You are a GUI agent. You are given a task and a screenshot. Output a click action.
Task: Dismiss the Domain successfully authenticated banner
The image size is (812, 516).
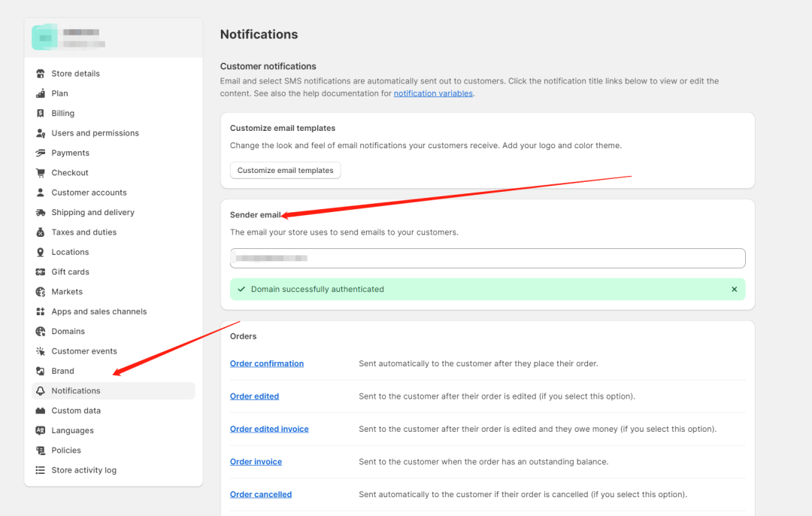(735, 290)
